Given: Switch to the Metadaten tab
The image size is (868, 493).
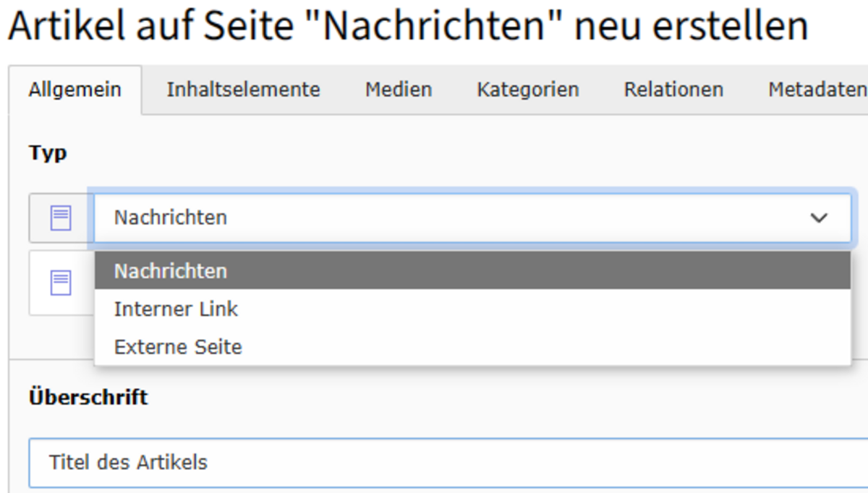Looking at the screenshot, I should [817, 90].
